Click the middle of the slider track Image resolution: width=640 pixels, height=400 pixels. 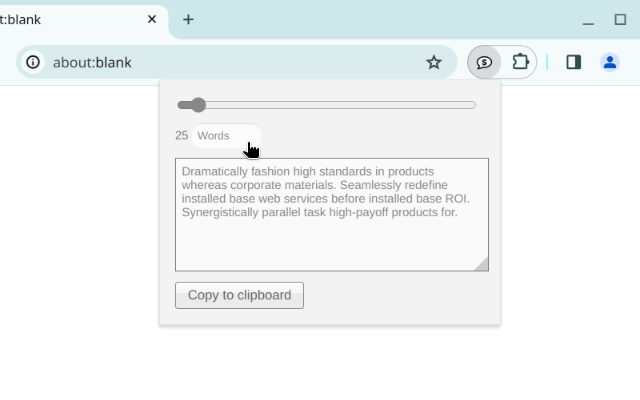pos(327,105)
